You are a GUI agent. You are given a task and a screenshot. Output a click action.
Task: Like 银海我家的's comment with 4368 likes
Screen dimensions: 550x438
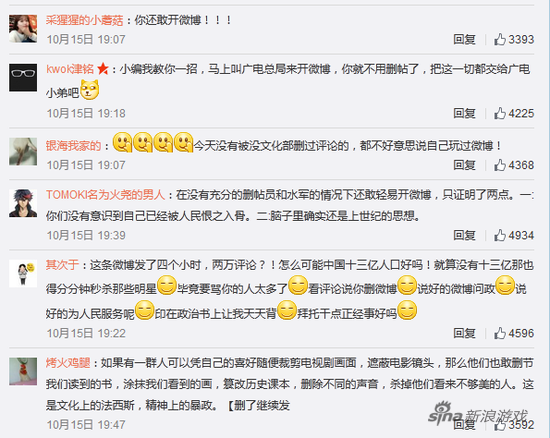pos(514,165)
